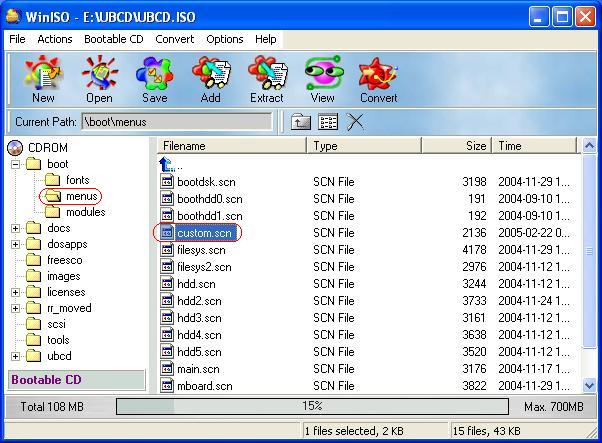Click the Convert toolbar icon
602x443 pixels.
tap(378, 79)
